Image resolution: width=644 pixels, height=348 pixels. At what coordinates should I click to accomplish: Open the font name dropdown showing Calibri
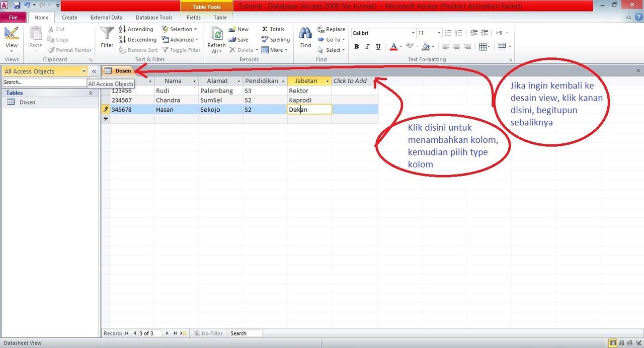tap(413, 33)
